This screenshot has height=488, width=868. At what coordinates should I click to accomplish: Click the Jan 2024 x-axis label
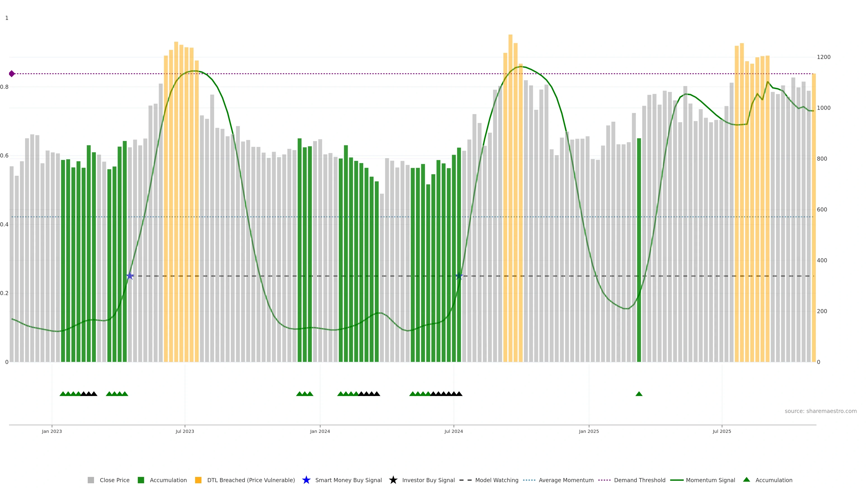pos(320,431)
